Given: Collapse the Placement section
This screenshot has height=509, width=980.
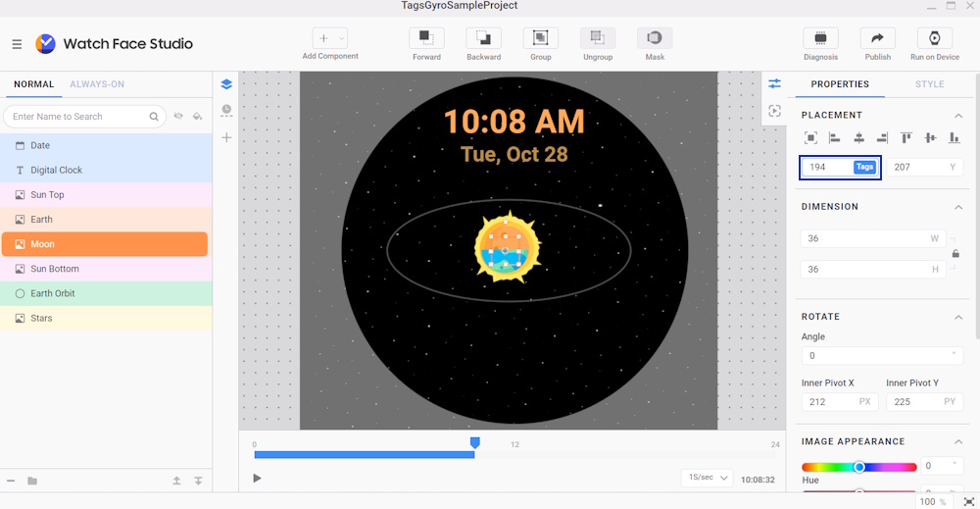Looking at the screenshot, I should (x=958, y=116).
